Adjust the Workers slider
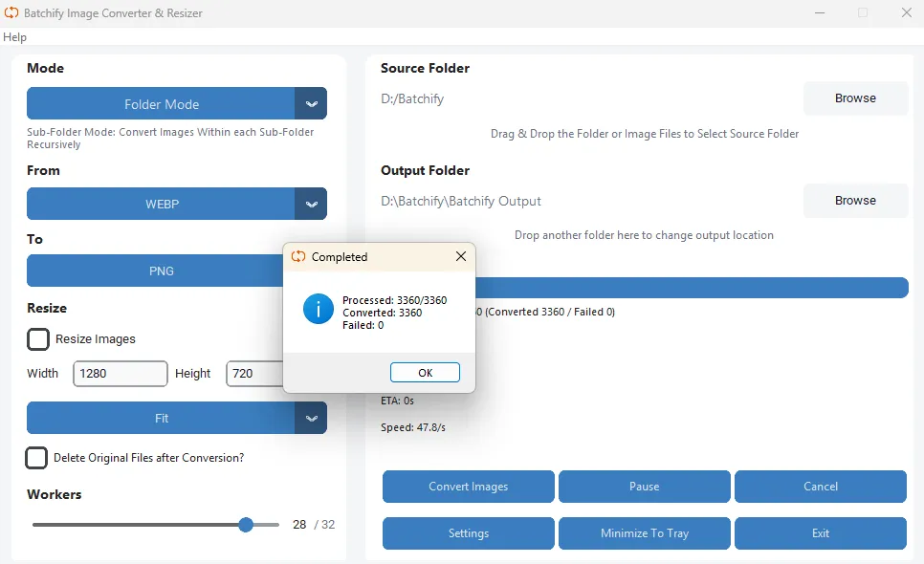This screenshot has height=564, width=924. [245, 525]
